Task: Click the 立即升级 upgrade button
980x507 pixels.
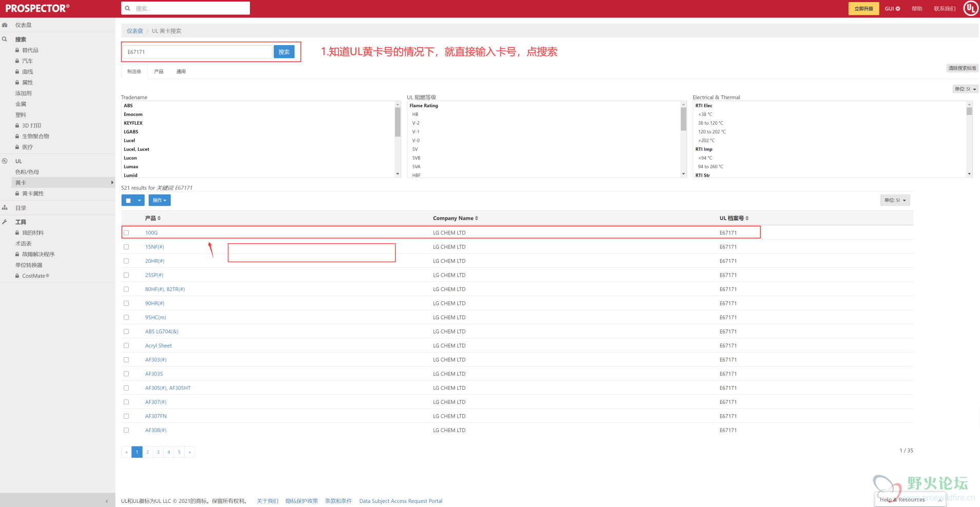Action: coord(864,9)
